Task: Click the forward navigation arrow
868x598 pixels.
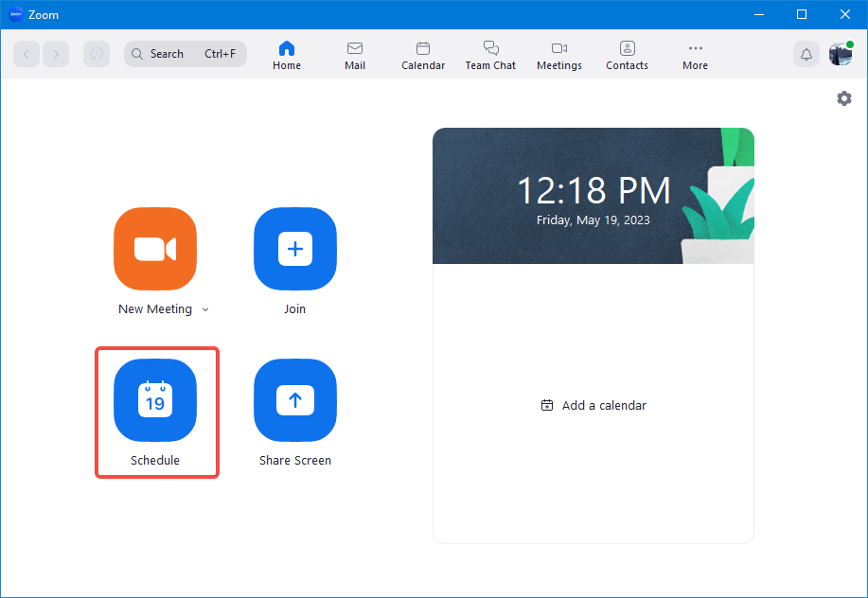Action: (56, 54)
